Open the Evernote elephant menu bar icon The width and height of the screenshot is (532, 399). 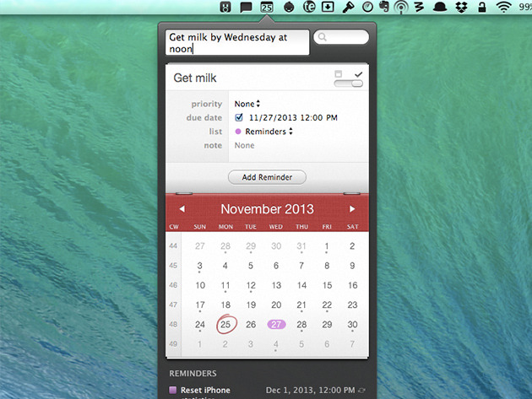pyautogui.click(x=384, y=7)
